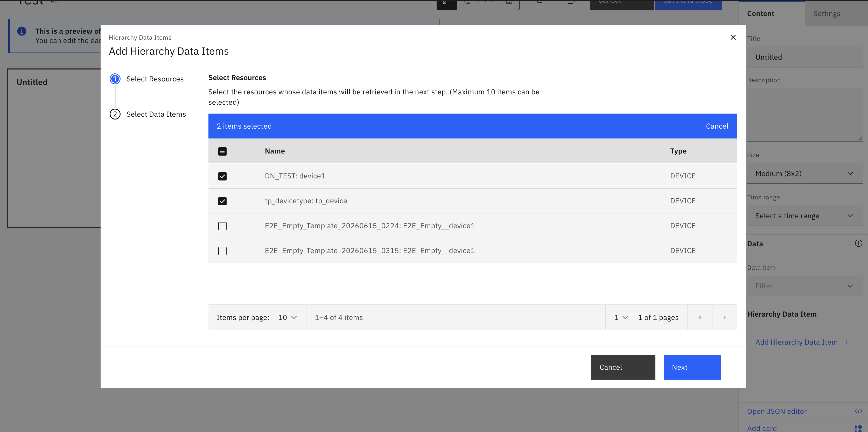Click the step 2 Select Data Items circle

point(115,114)
